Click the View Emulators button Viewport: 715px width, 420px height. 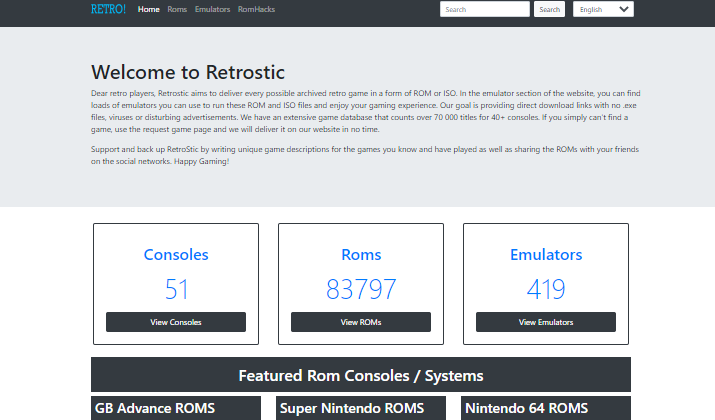pyautogui.click(x=546, y=322)
